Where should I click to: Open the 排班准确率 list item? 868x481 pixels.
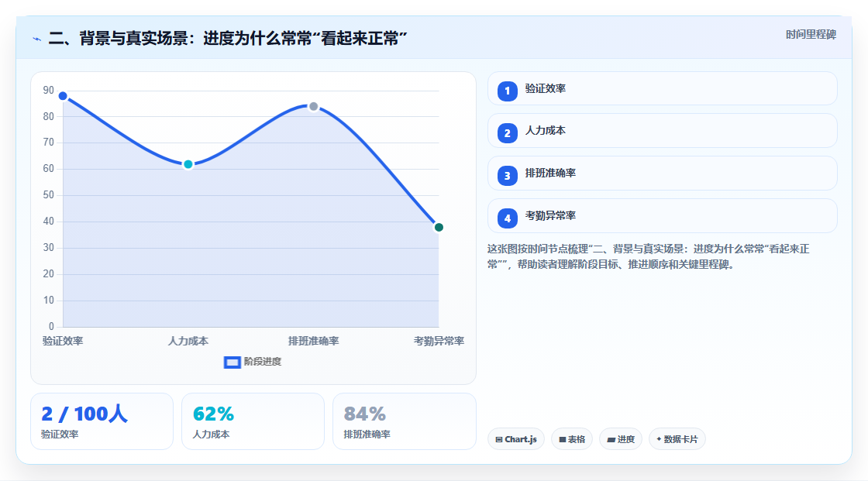click(662, 174)
